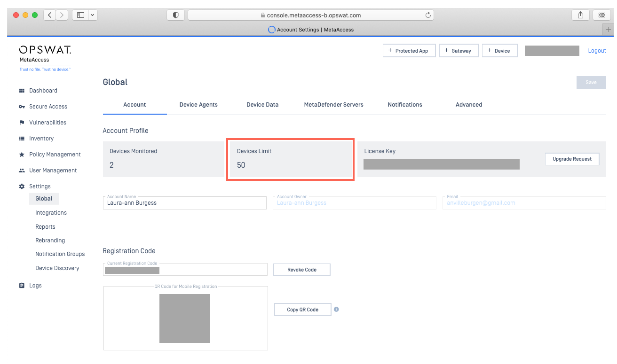Click the Account Settings | MetaAccess tab title
Viewport: 617px width, 364px height.
[315, 30]
